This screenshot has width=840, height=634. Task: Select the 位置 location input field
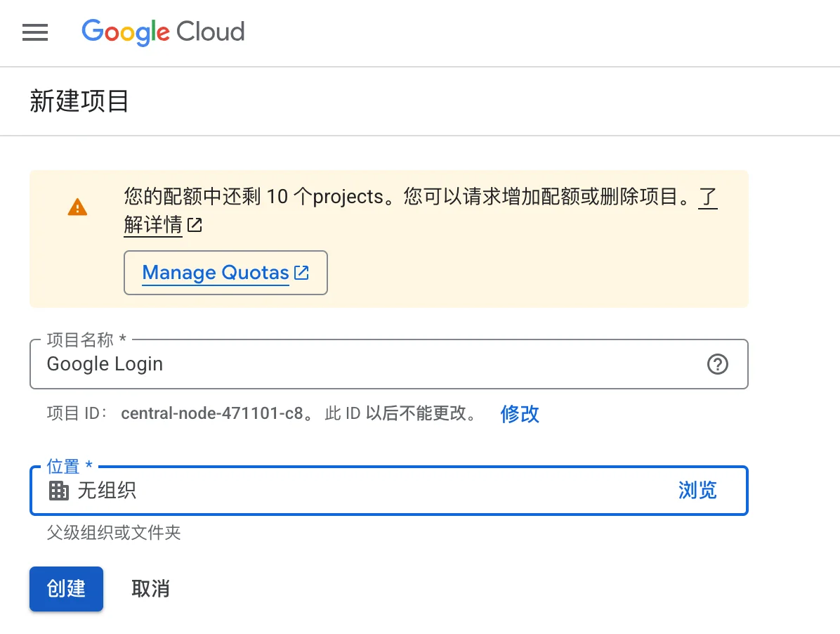click(x=351, y=491)
